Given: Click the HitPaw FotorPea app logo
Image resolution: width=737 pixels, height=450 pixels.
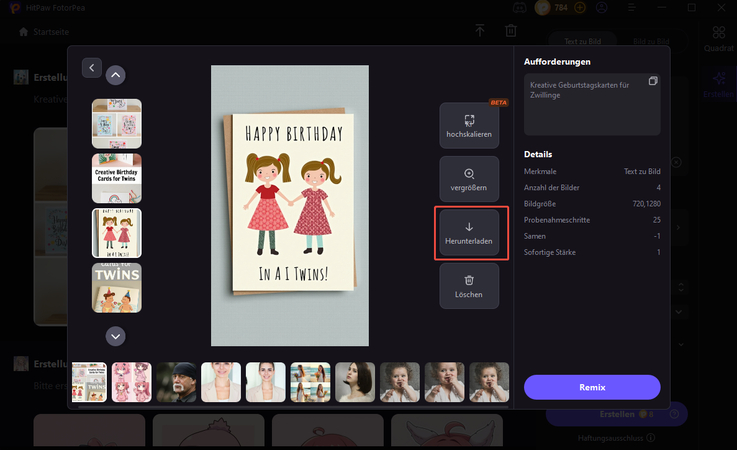Looking at the screenshot, I should (x=15, y=8).
